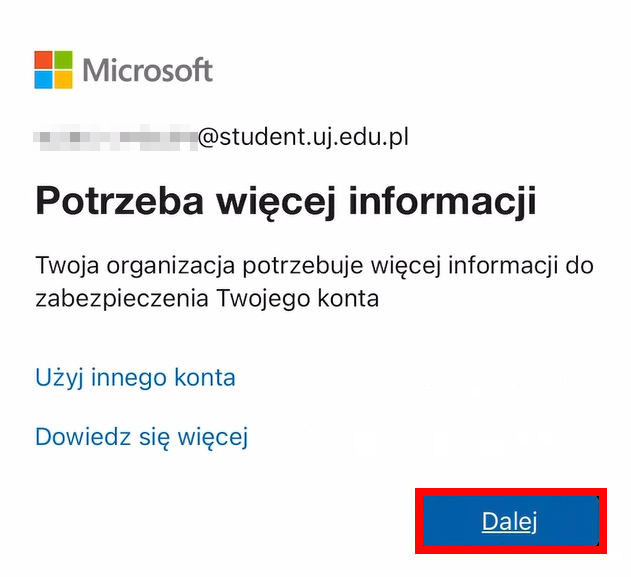Click the Microsoft wordmark text
631x577 pixels.
148,70
